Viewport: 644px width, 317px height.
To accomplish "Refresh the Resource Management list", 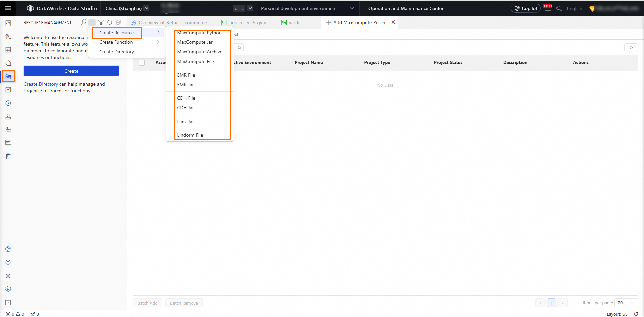I will 110,22.
